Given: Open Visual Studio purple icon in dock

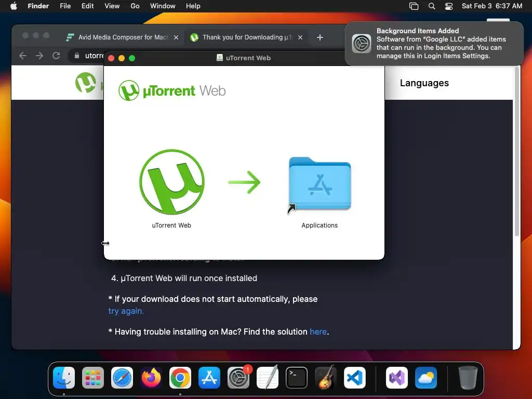Looking at the screenshot, I should tap(397, 378).
